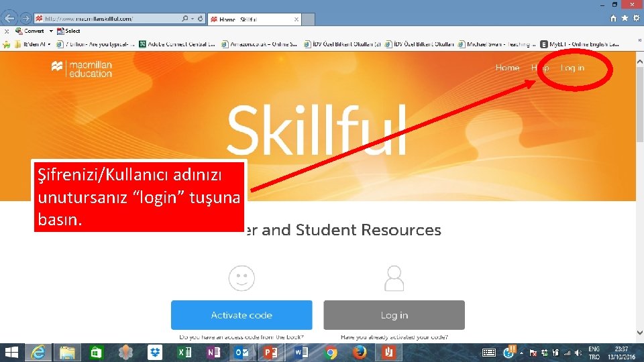Viewport: 644px width, 362px height.
Task: Click the volume speaker tray icon
Action: coord(578,353)
